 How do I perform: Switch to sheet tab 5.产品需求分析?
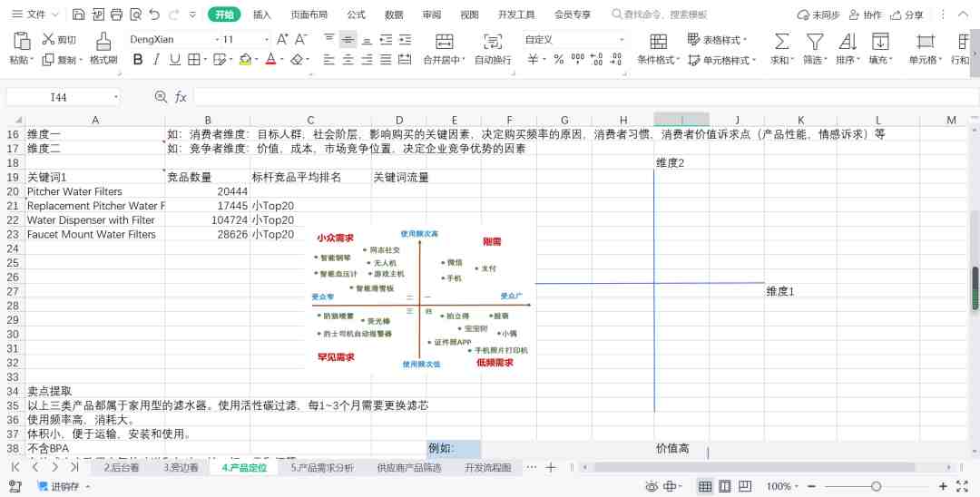click(322, 468)
